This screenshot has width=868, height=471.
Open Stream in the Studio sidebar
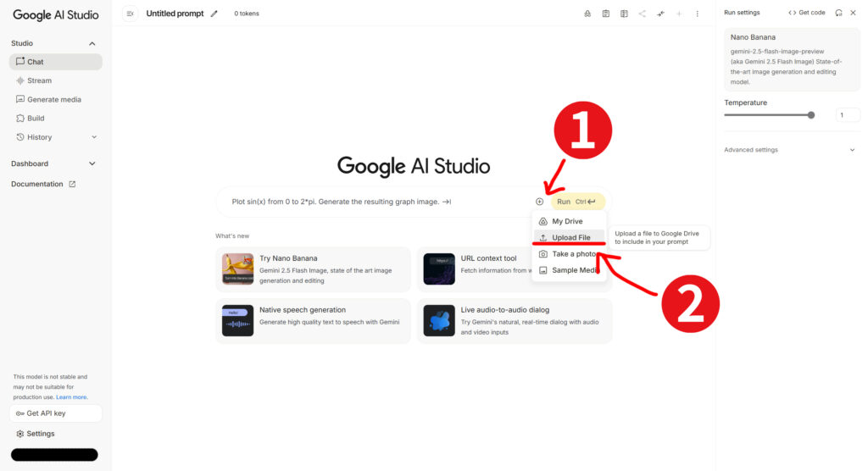point(55,80)
